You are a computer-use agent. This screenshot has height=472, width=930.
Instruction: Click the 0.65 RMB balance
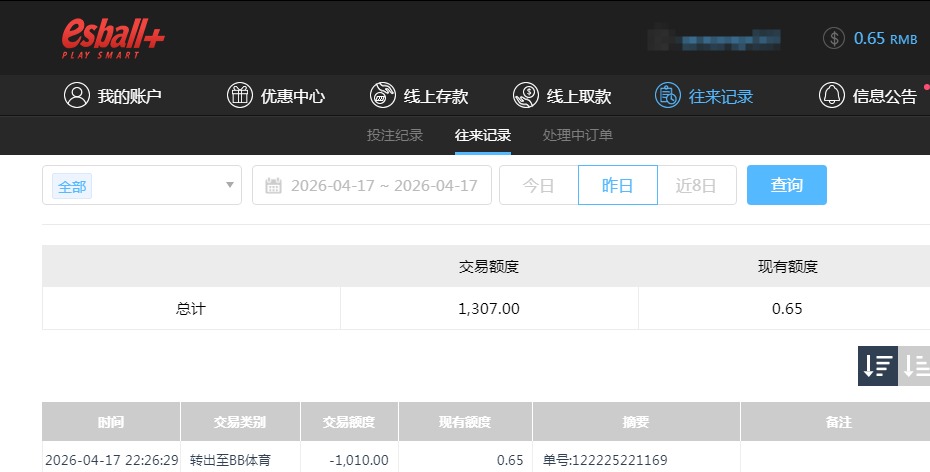(x=885, y=39)
